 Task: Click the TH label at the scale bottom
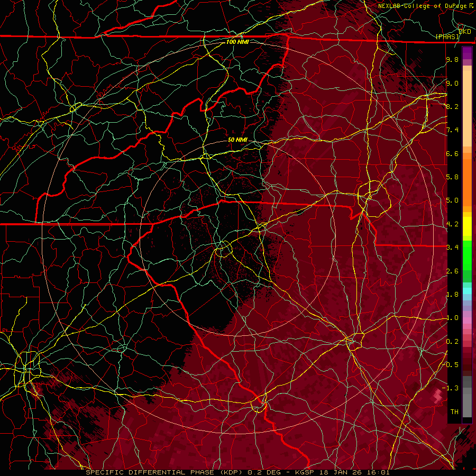pos(454,412)
